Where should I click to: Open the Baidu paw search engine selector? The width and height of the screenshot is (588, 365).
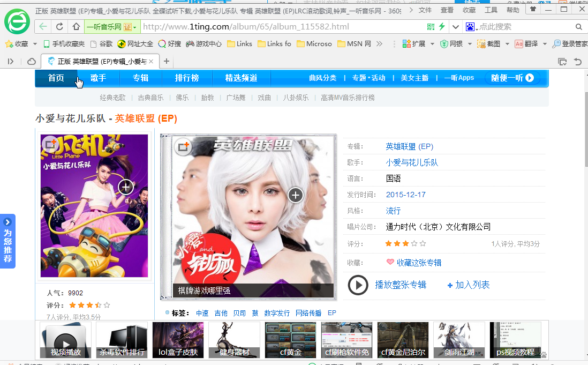[471, 27]
